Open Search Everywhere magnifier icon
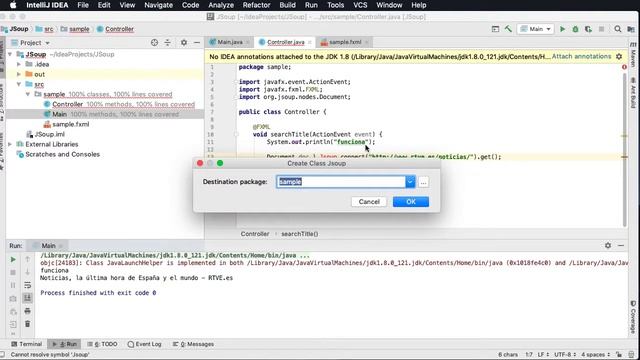This screenshot has width=640, height=360. [x=618, y=29]
